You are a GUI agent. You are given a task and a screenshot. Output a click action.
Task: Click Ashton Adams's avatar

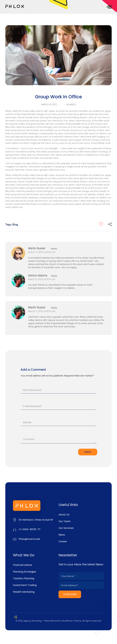18,281
